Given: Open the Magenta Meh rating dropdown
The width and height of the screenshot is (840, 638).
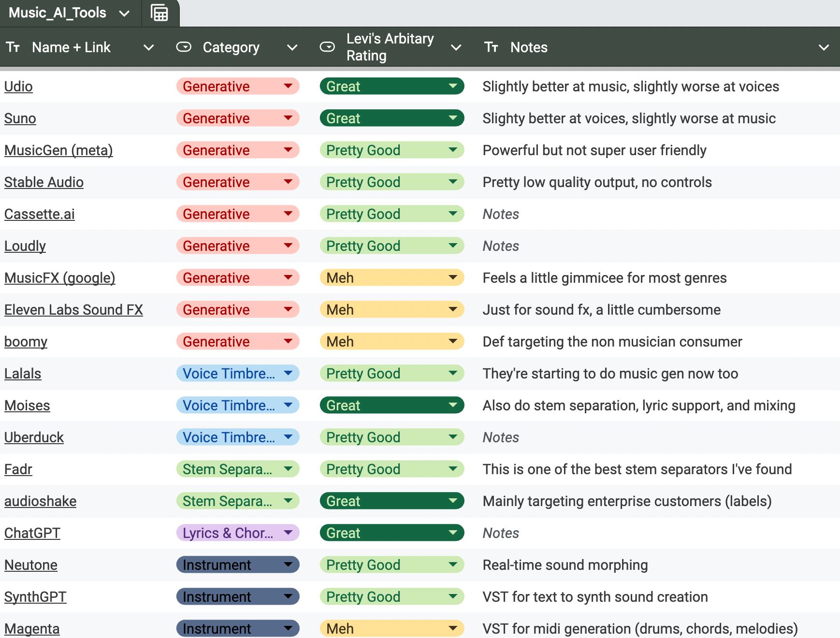Looking at the screenshot, I should 392,628.
